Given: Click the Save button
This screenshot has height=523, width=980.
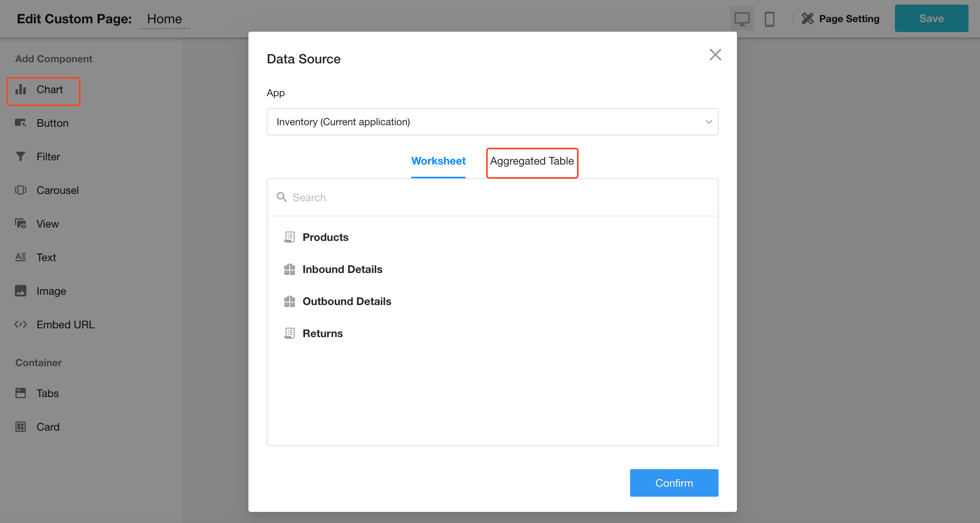Looking at the screenshot, I should [931, 19].
